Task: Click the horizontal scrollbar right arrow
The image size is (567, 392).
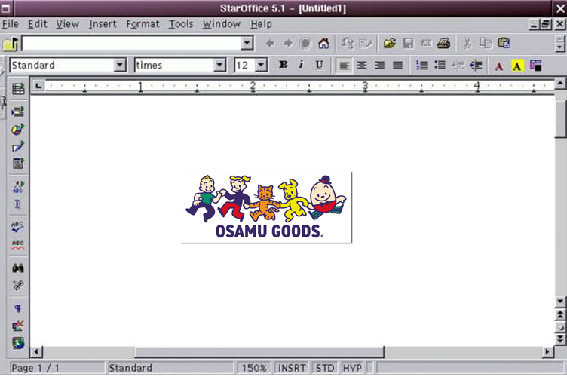Action: (x=547, y=352)
